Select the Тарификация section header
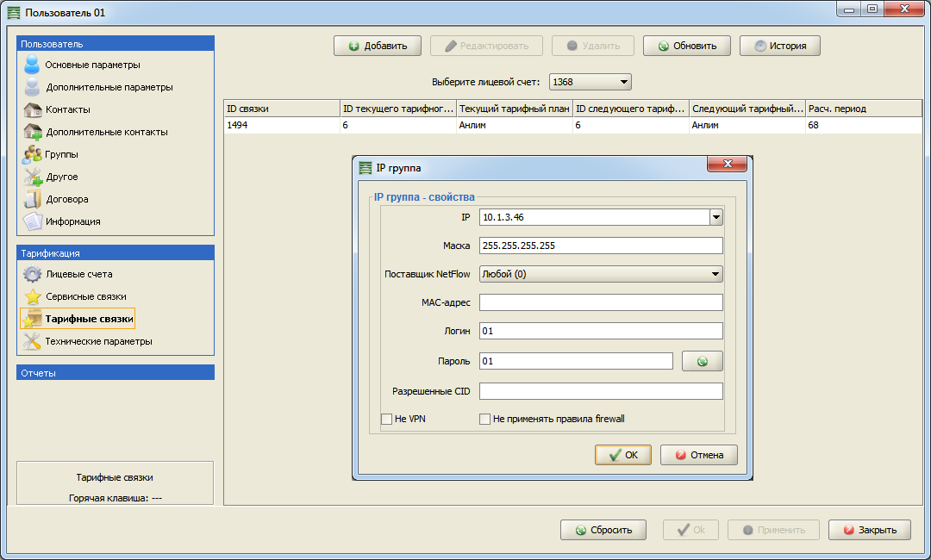This screenshot has height=560, width=931. [116, 253]
